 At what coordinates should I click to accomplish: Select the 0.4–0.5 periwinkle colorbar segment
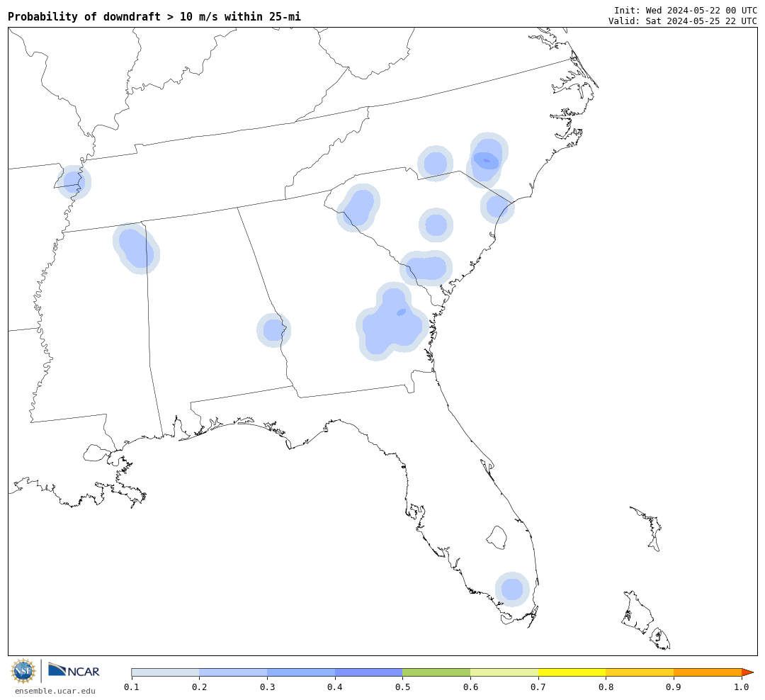pyautogui.click(x=368, y=672)
